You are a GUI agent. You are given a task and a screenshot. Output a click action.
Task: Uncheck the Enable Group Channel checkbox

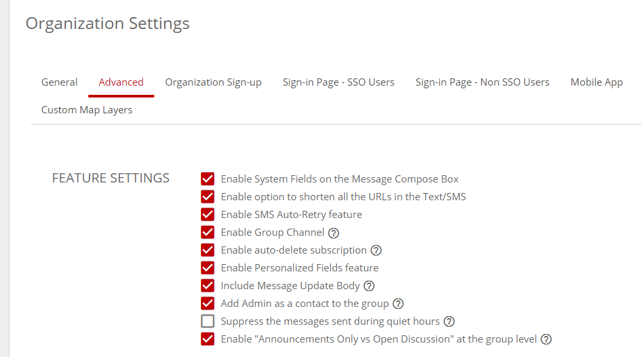click(x=208, y=233)
